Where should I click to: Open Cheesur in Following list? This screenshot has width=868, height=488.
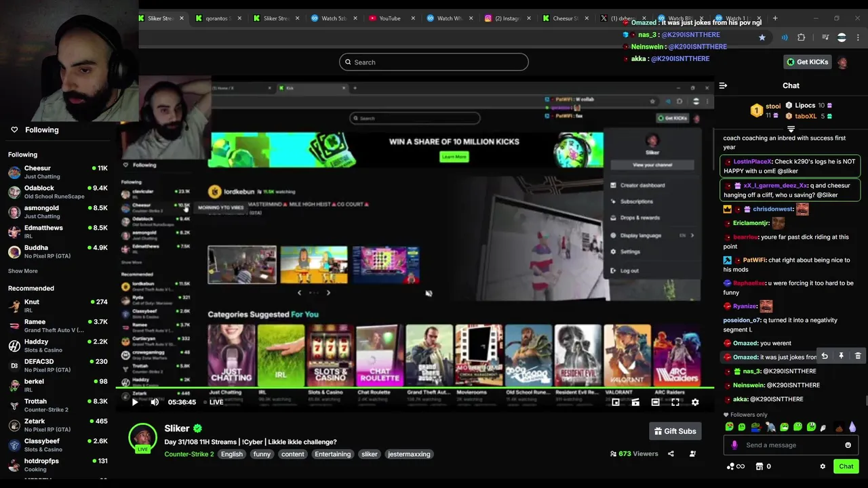coord(58,172)
